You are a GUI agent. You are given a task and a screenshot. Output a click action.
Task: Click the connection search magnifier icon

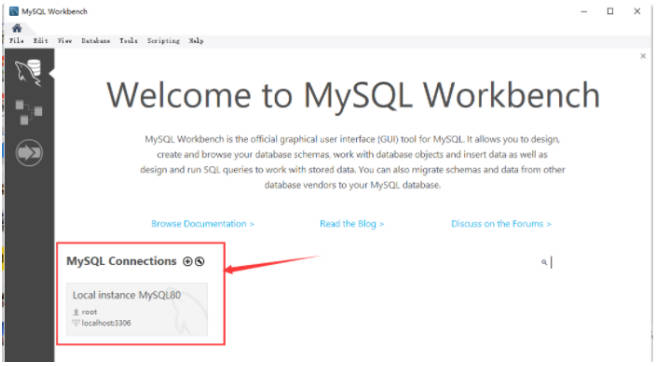click(544, 262)
